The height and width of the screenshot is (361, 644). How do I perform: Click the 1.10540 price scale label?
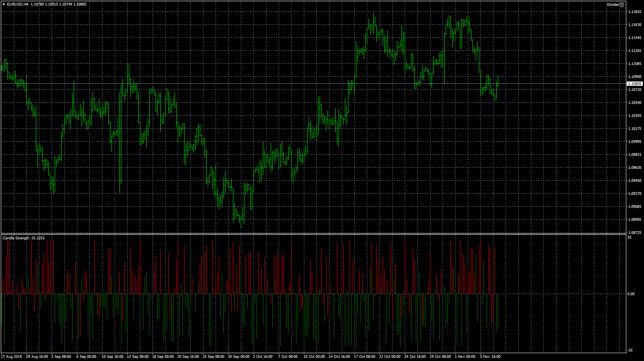click(x=634, y=103)
